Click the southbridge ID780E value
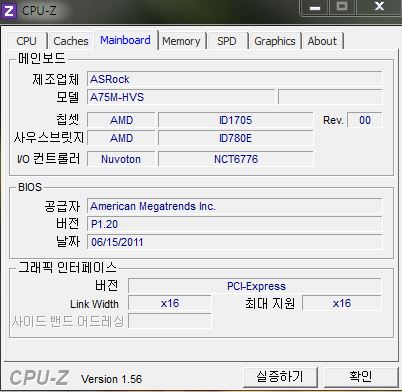Viewport: 402px width, 392px height. click(236, 138)
